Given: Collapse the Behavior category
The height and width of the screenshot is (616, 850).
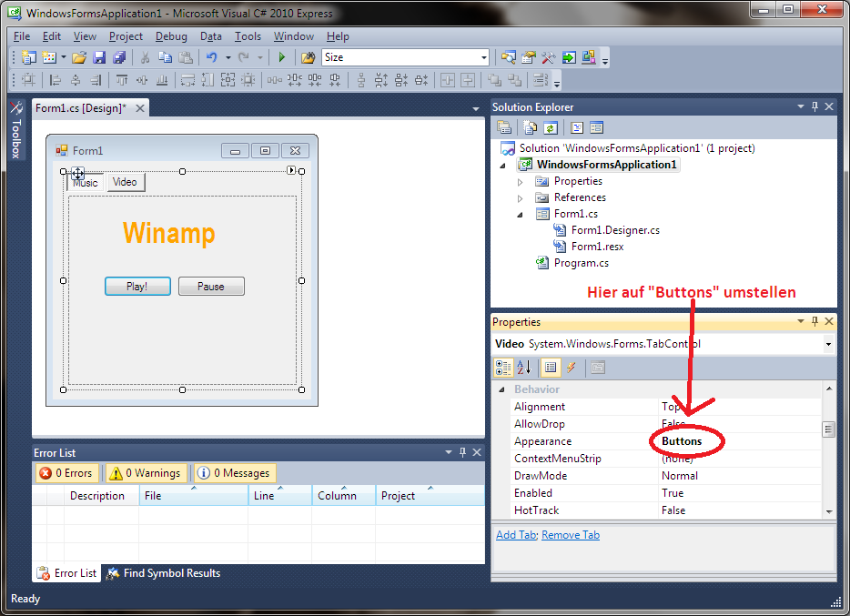Looking at the screenshot, I should (502, 389).
